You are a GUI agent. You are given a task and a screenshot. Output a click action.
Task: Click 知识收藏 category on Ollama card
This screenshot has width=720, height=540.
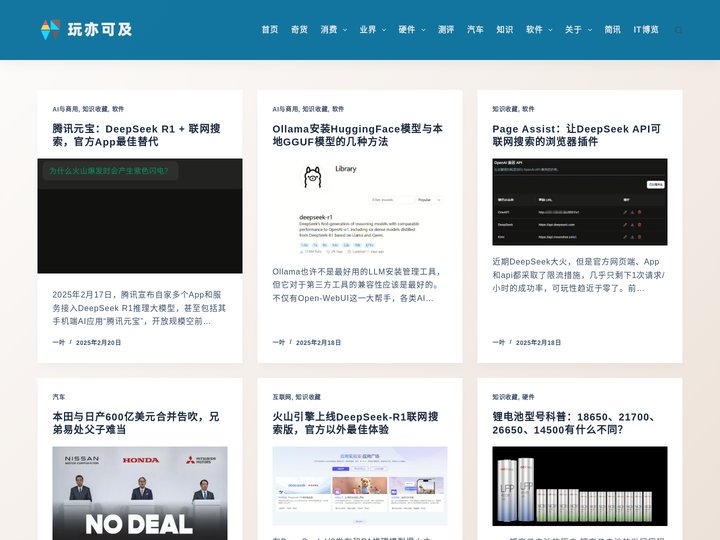pos(315,109)
